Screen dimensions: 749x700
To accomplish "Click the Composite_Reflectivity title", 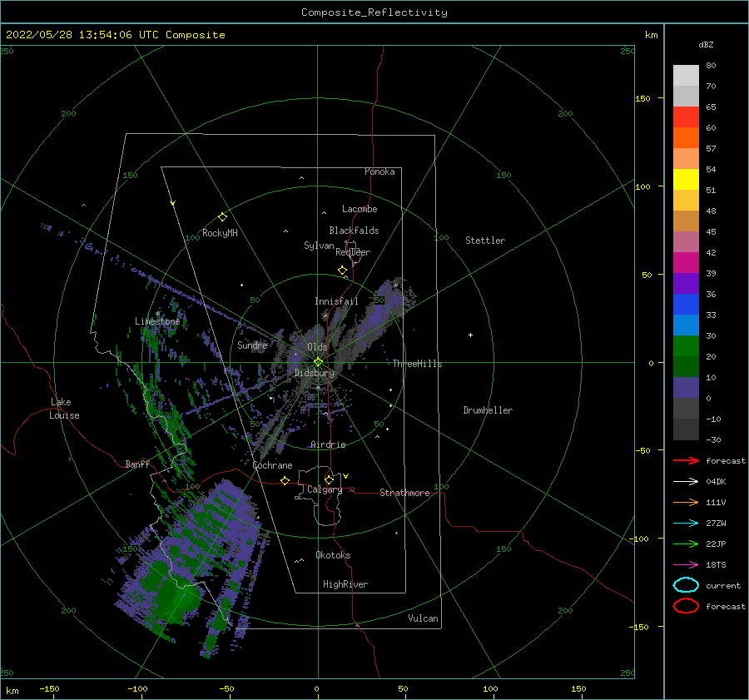I will [x=374, y=12].
